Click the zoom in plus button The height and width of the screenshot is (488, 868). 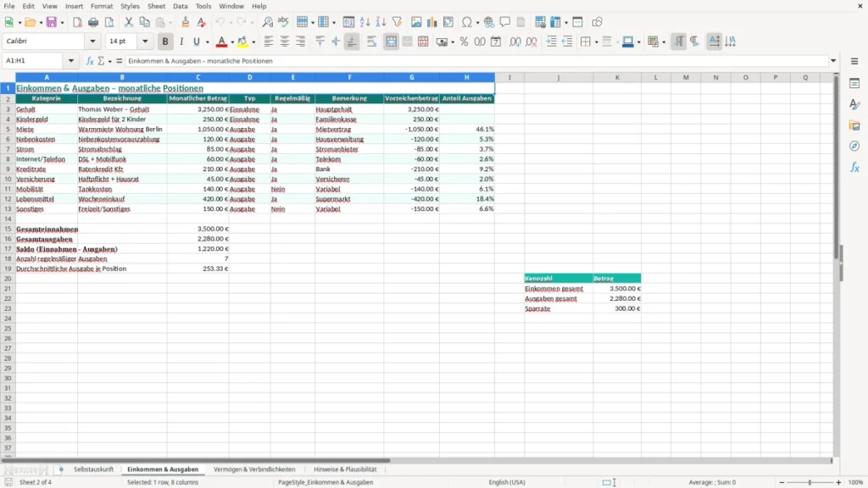[x=838, y=482]
